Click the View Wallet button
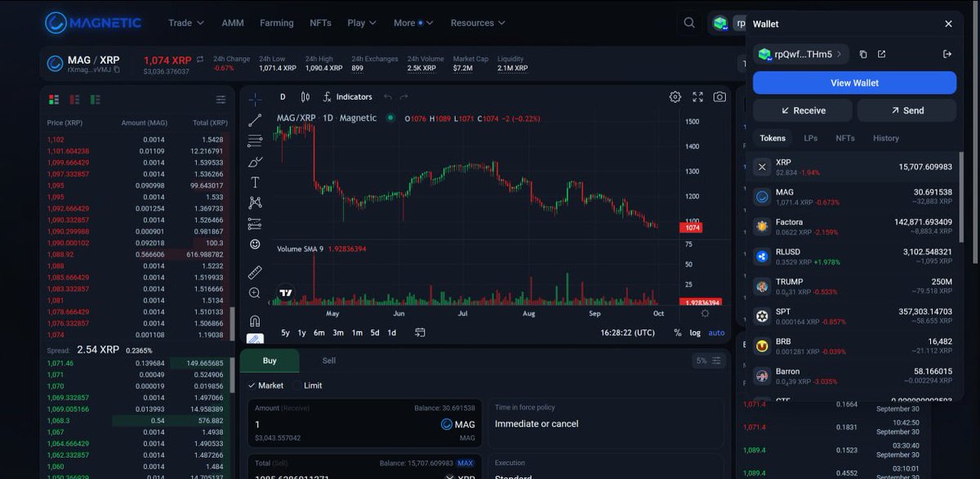The image size is (980, 479). tap(854, 83)
